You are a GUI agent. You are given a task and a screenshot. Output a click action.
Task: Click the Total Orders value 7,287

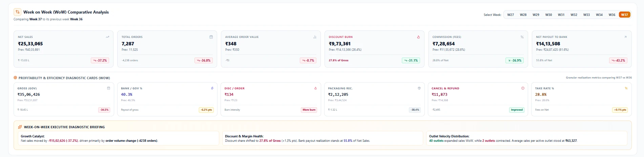(128, 44)
